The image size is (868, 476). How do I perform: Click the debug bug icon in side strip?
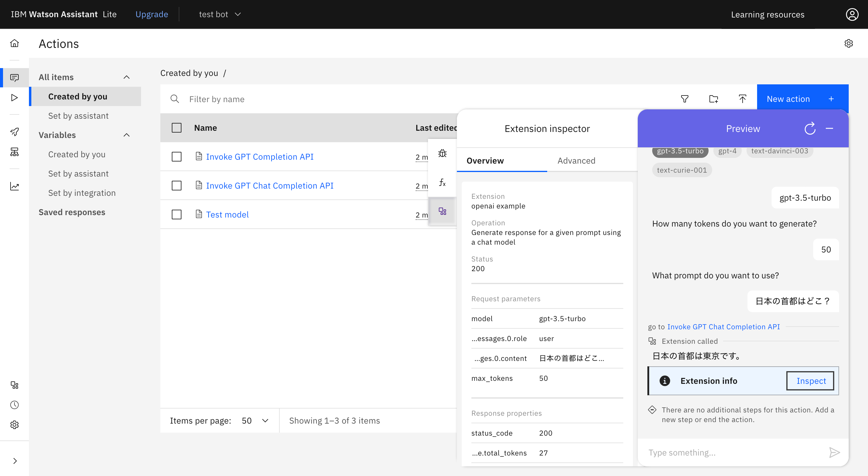pos(442,154)
